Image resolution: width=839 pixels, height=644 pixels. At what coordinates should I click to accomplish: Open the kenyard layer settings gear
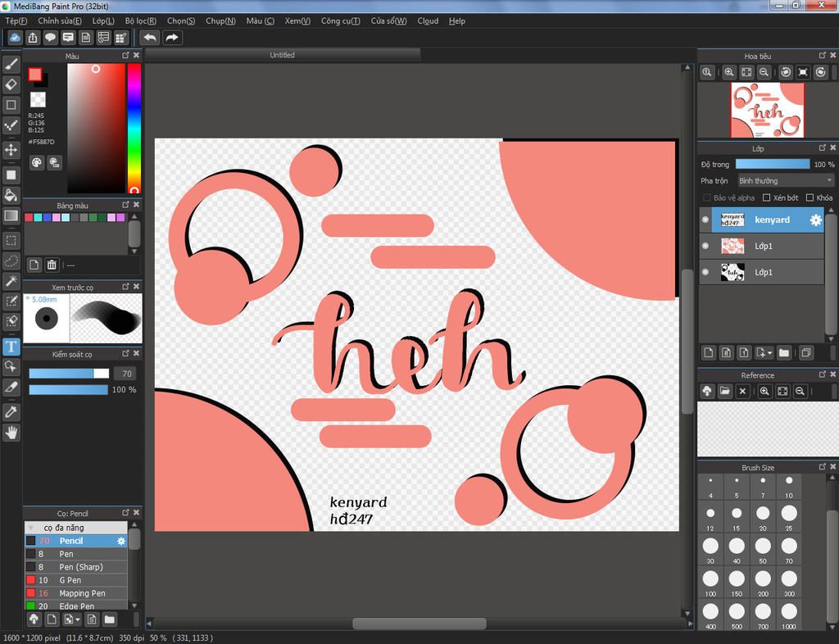[x=815, y=220]
